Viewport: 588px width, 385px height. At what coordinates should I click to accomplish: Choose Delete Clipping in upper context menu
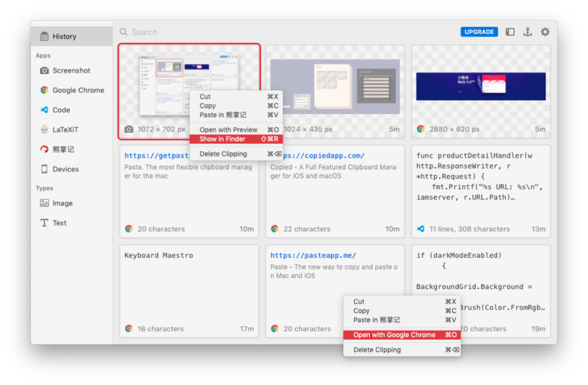pyautogui.click(x=236, y=153)
